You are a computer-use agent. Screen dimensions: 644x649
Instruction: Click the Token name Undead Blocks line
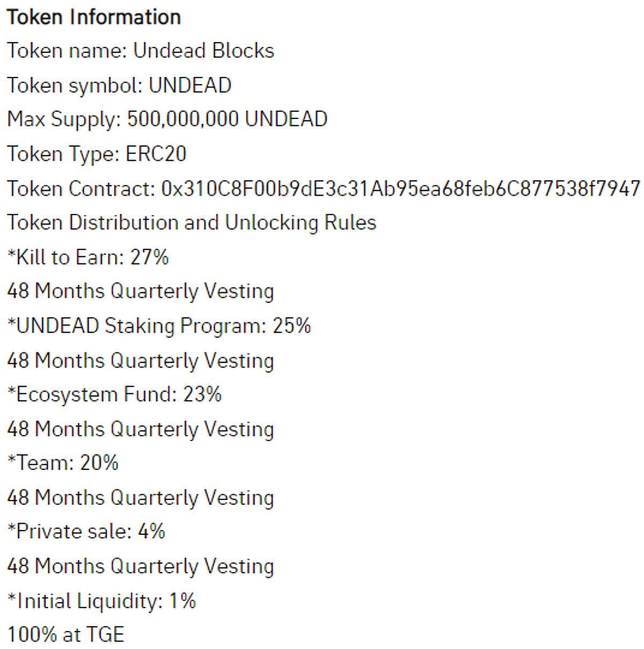coord(140,51)
